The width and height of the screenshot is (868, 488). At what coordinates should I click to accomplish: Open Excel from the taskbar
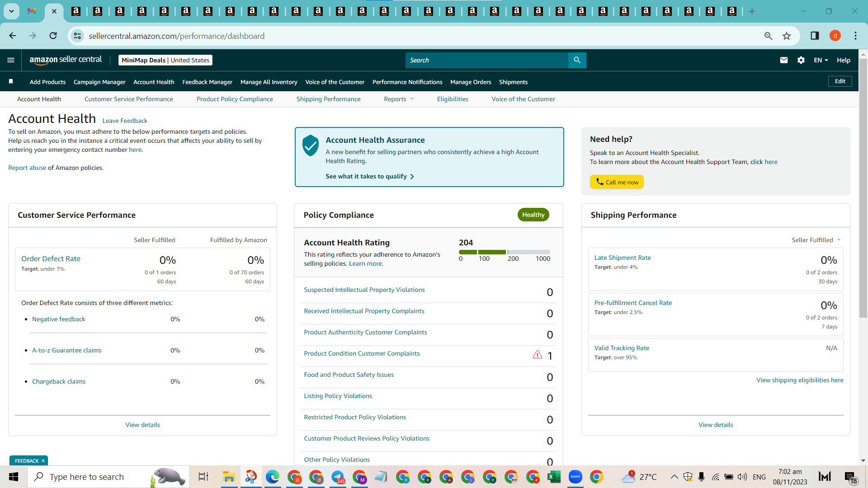(x=554, y=477)
